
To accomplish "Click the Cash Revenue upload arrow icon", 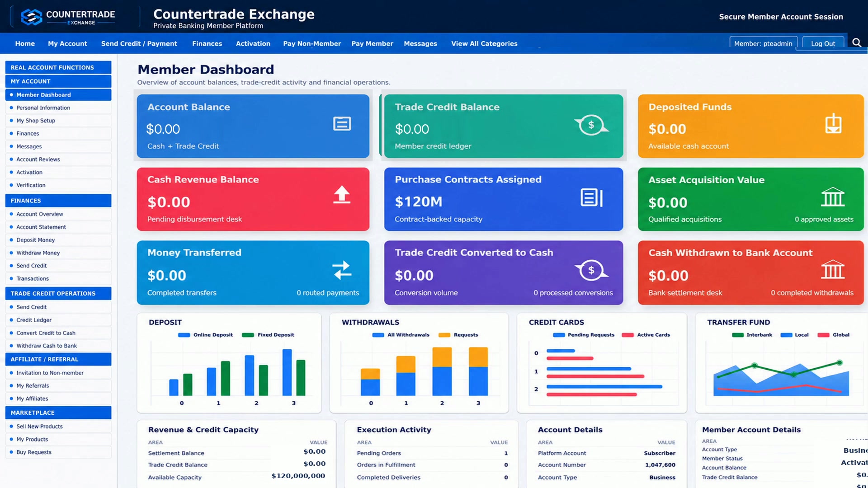I will (342, 195).
